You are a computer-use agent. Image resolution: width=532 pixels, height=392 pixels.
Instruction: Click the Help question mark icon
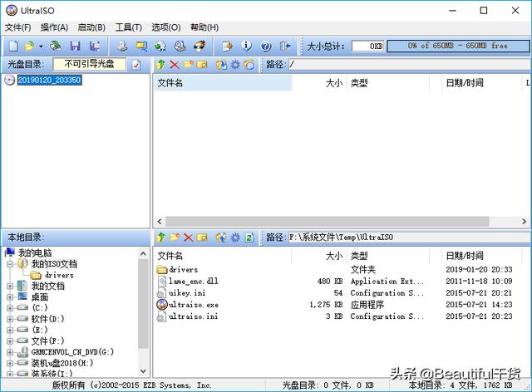pyautogui.click(x=266, y=46)
